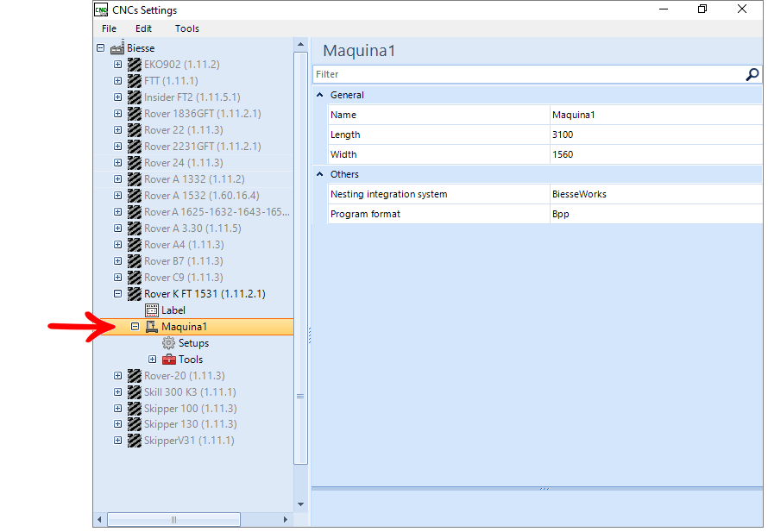768x532 pixels.
Task: Collapse the Others section
Action: [x=320, y=174]
